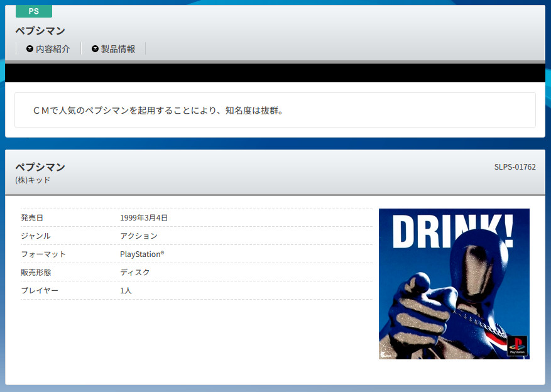Click the black banner below the header
Image resolution: width=551 pixels, height=392 pixels.
pos(275,73)
